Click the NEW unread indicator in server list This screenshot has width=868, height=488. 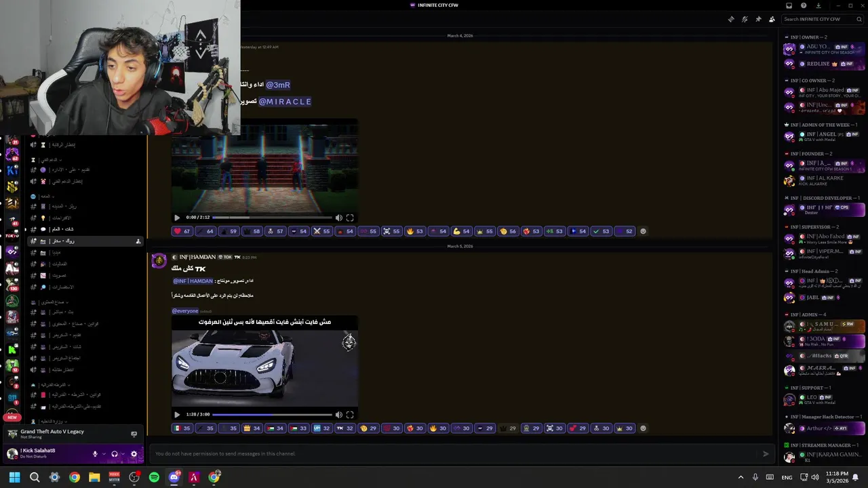tap(12, 418)
